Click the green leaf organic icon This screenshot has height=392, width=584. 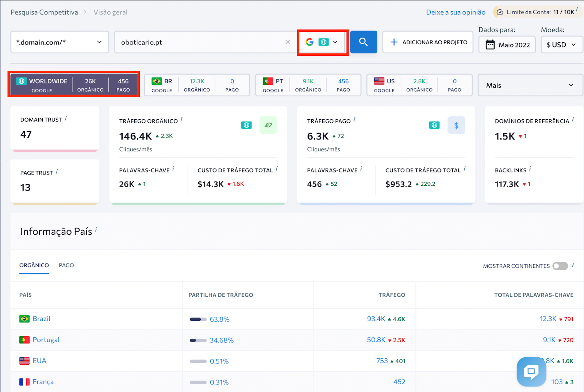268,125
